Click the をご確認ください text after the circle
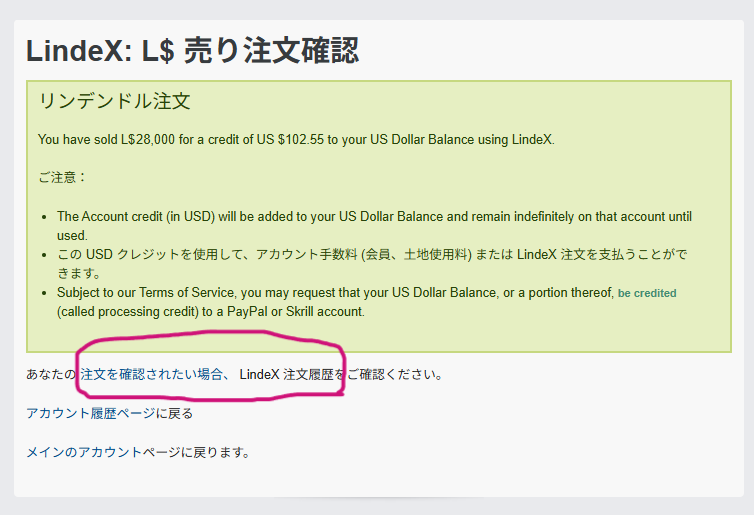The image size is (754, 515). click(x=395, y=375)
